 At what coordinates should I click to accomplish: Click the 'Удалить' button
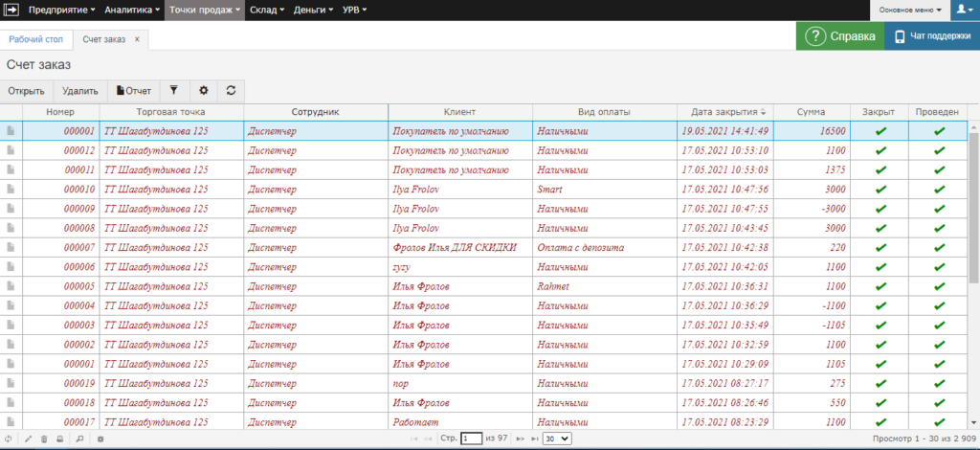tap(80, 91)
